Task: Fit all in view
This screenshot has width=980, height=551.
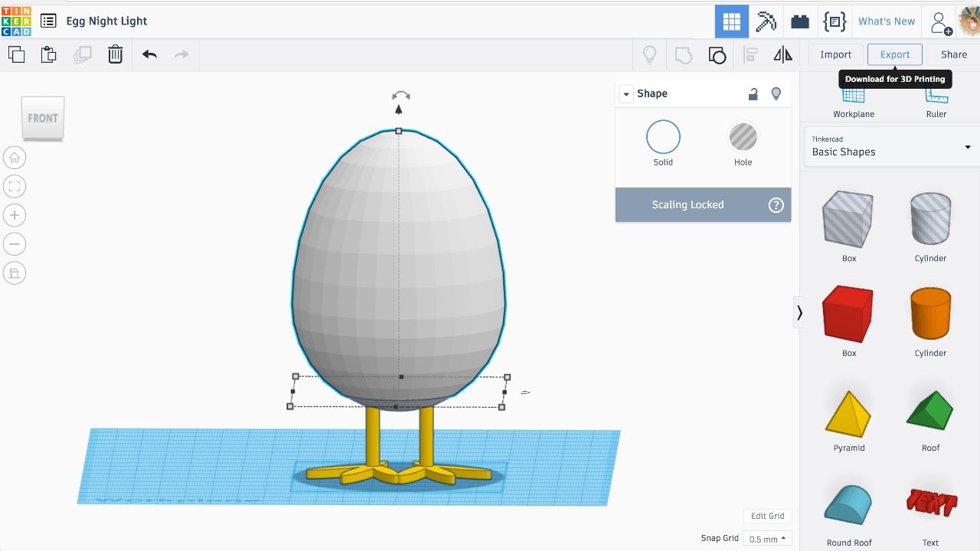Action: [15, 187]
